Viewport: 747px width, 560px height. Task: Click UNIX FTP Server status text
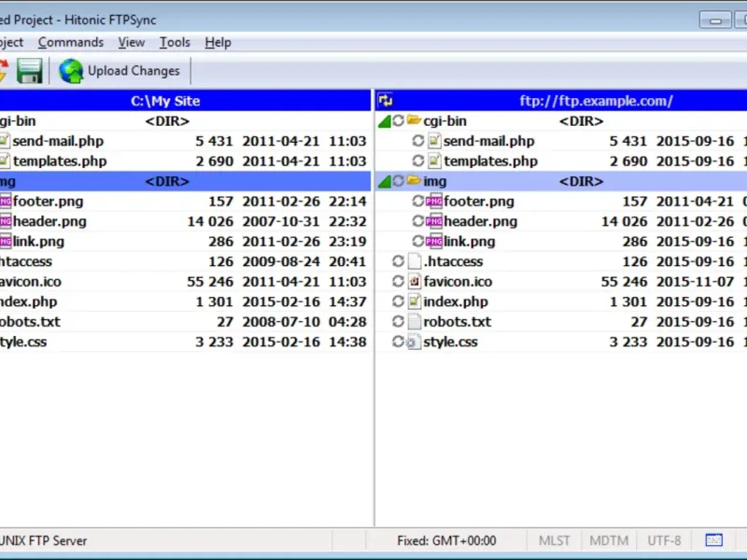(x=44, y=540)
